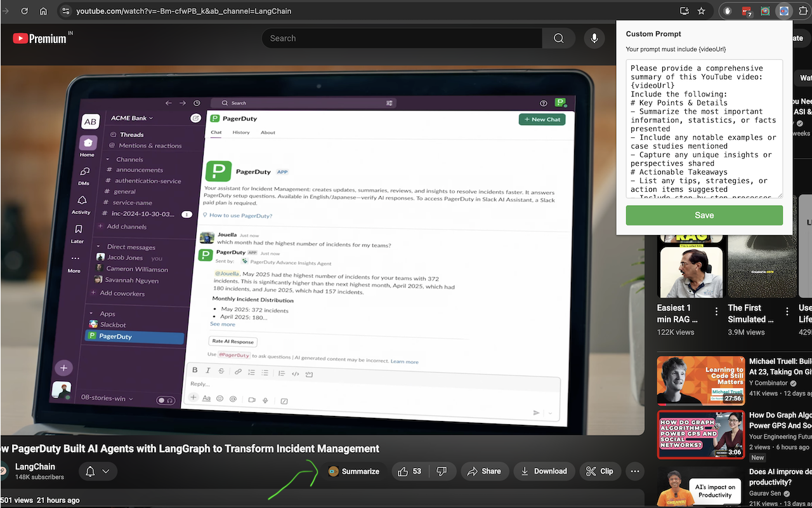Click the youtube.com address bar URL
Viewport: 812px width, 508px height.
184,11
